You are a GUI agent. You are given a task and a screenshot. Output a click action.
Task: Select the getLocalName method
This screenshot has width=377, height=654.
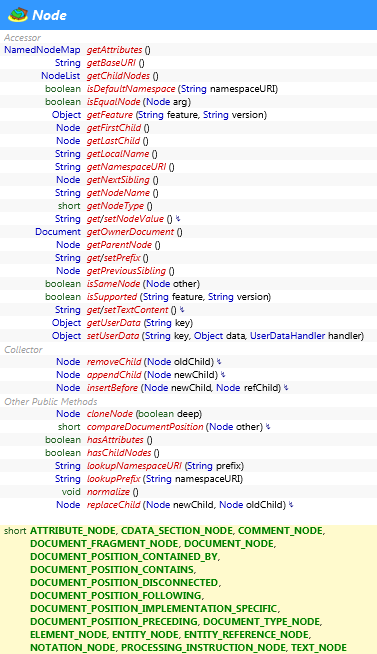pos(118,153)
